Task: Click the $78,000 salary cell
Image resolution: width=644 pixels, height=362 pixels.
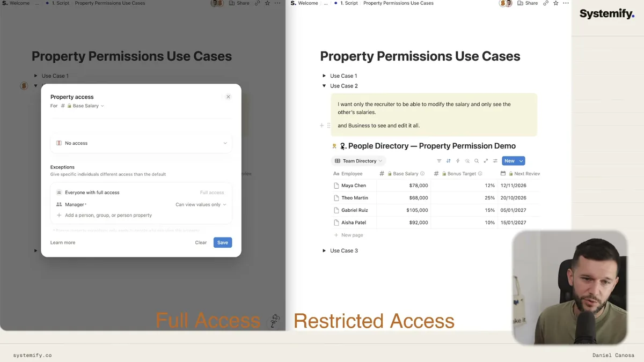Action: tap(404, 186)
